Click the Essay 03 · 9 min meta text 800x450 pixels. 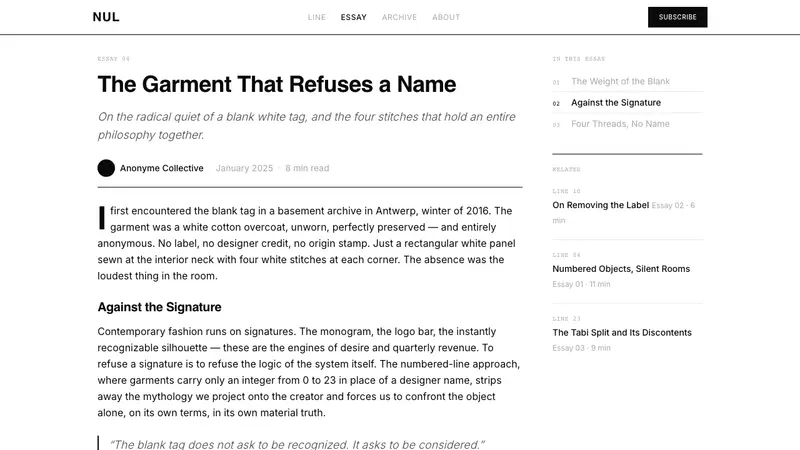[581, 348]
